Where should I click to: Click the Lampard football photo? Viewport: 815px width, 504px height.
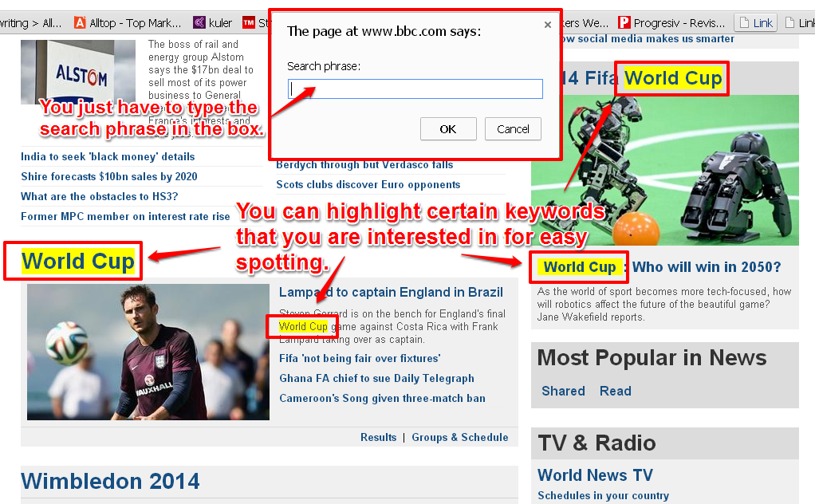148,352
